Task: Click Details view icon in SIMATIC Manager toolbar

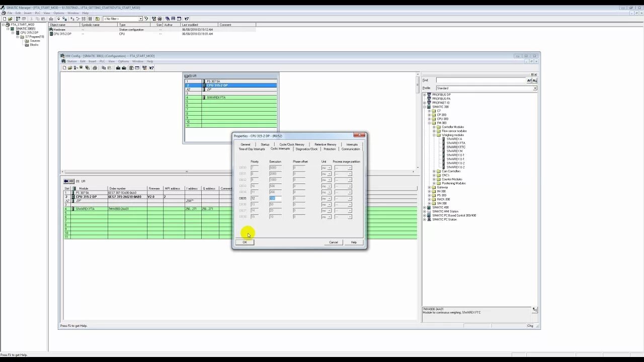Action: coord(90,19)
